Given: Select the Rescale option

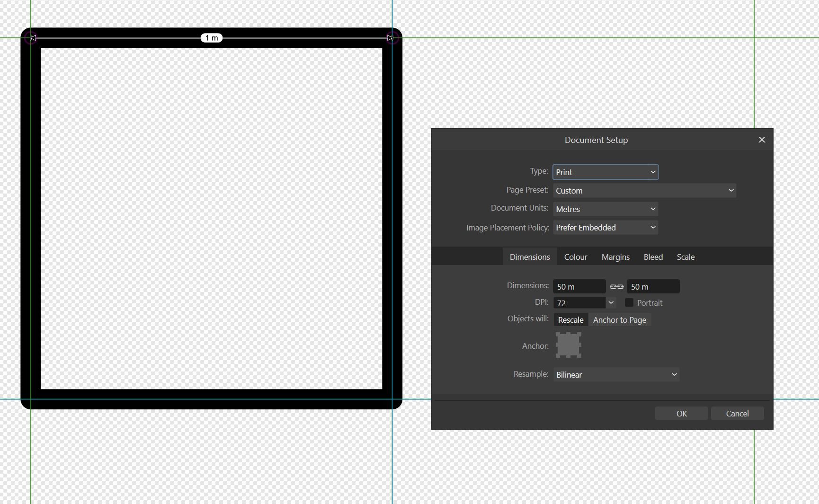Looking at the screenshot, I should click(571, 319).
